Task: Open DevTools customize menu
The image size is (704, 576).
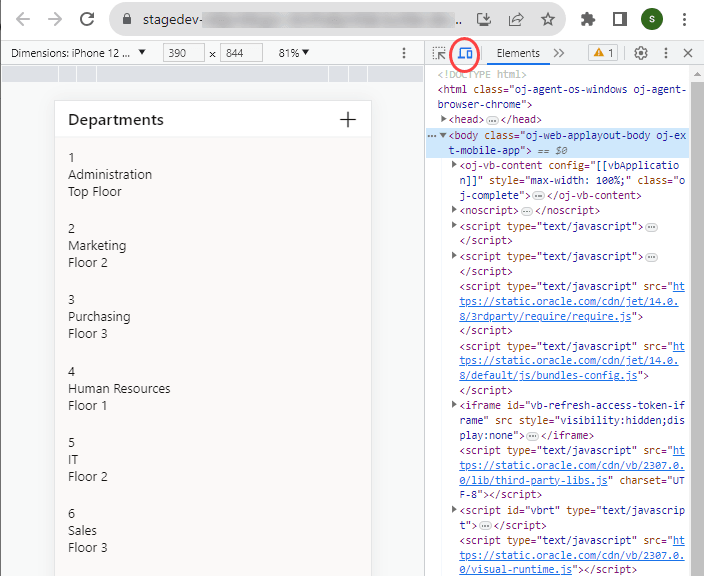Action: tap(666, 53)
